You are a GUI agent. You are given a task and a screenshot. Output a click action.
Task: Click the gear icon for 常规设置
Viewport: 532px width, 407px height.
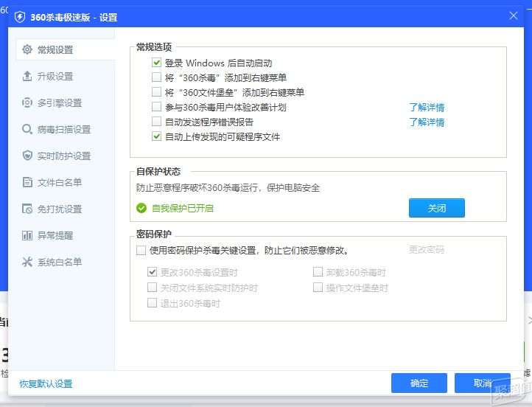point(27,49)
